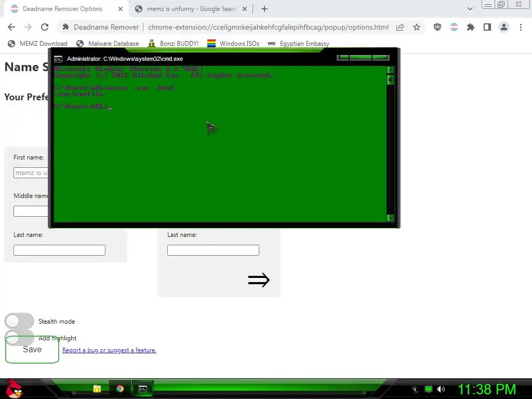The image size is (532, 399).
Task: Go back with the browser back arrow
Action: click(11, 27)
